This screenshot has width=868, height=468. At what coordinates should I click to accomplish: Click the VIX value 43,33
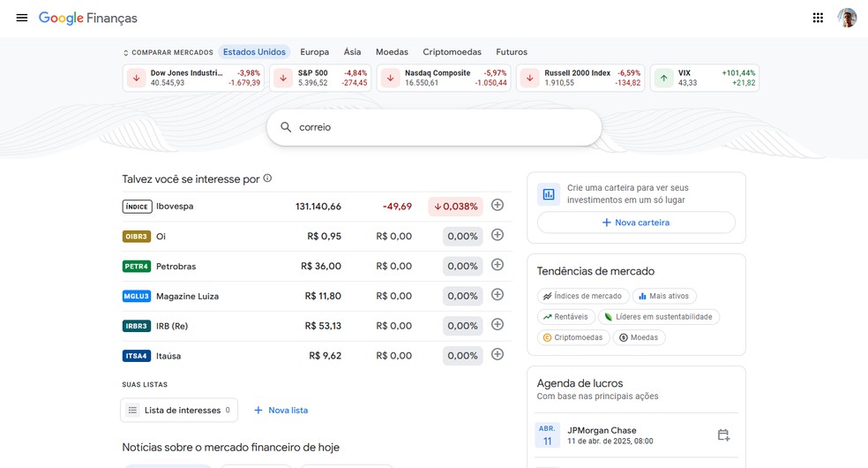pyautogui.click(x=687, y=83)
